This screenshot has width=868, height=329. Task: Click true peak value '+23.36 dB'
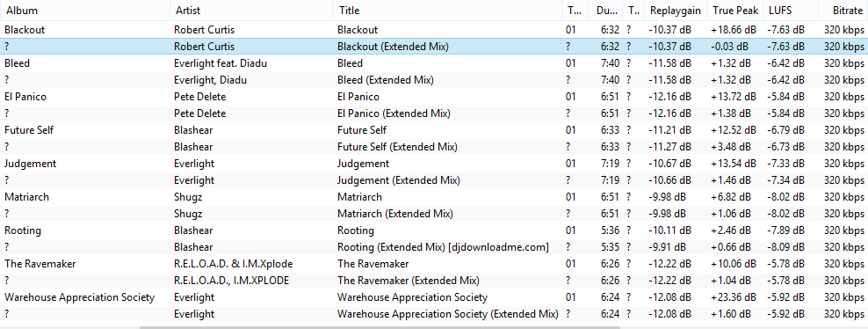[x=734, y=296]
